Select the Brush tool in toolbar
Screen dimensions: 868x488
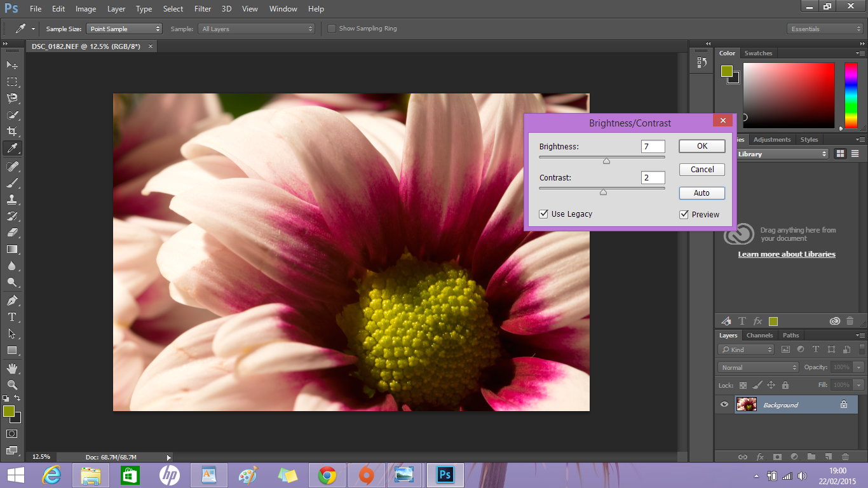(x=12, y=182)
